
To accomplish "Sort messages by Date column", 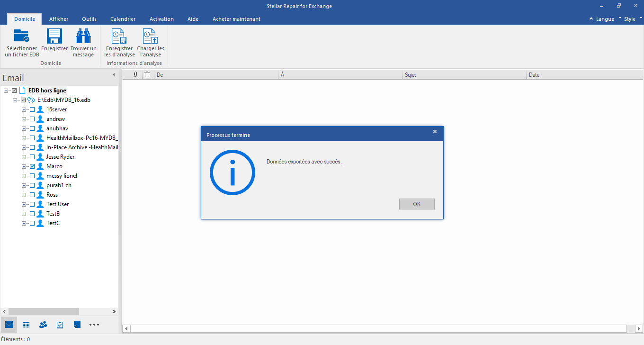I will pos(585,75).
